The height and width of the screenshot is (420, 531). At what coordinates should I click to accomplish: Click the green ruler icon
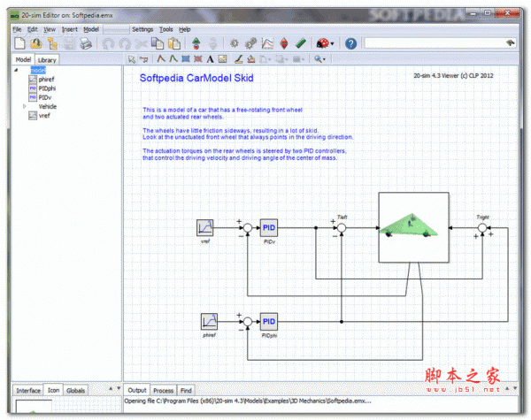pos(301,43)
